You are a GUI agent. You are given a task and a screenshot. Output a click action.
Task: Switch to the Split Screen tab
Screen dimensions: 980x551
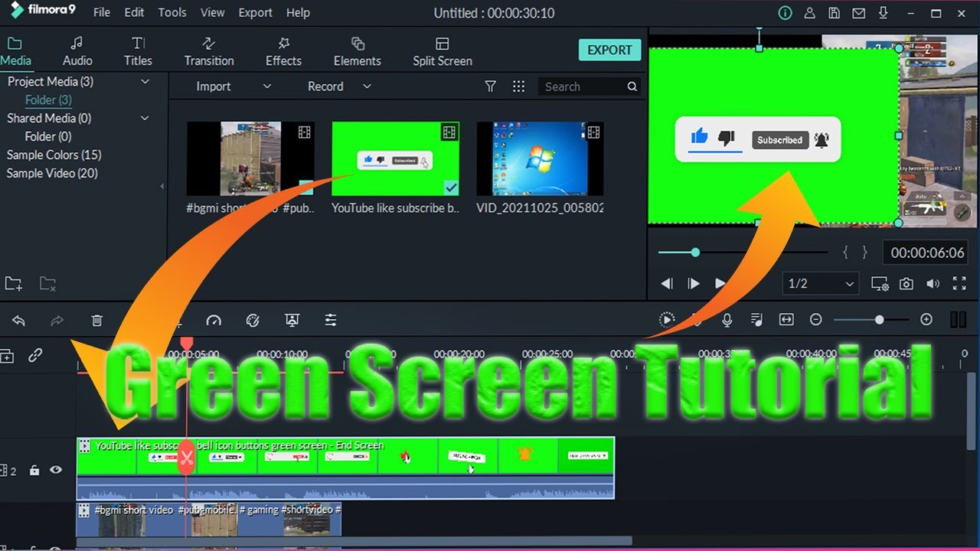point(443,52)
